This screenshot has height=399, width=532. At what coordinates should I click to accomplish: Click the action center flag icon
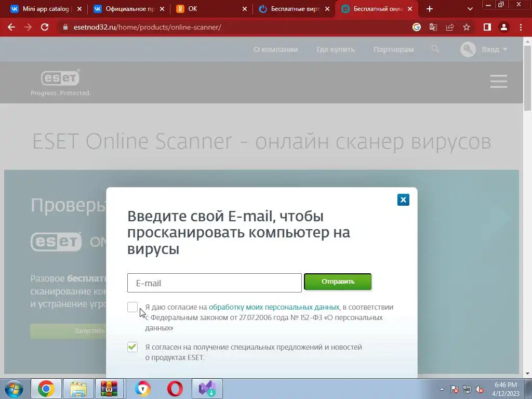[455, 389]
